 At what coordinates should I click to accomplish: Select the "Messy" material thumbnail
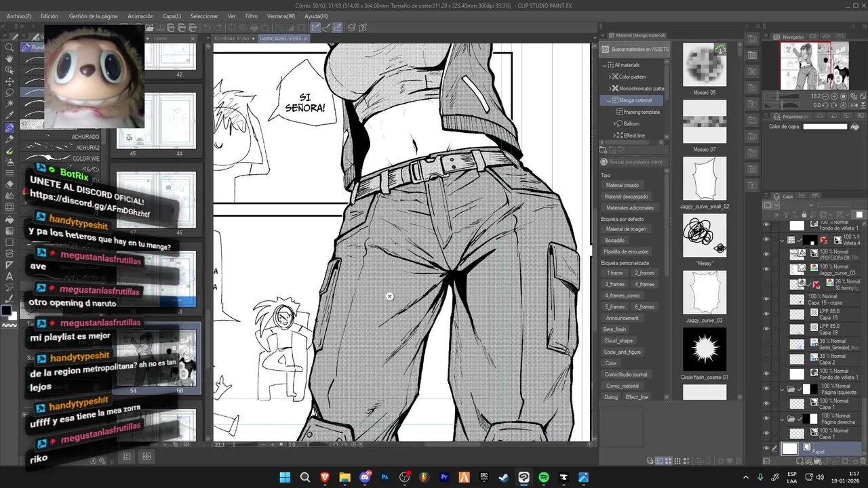click(x=704, y=236)
